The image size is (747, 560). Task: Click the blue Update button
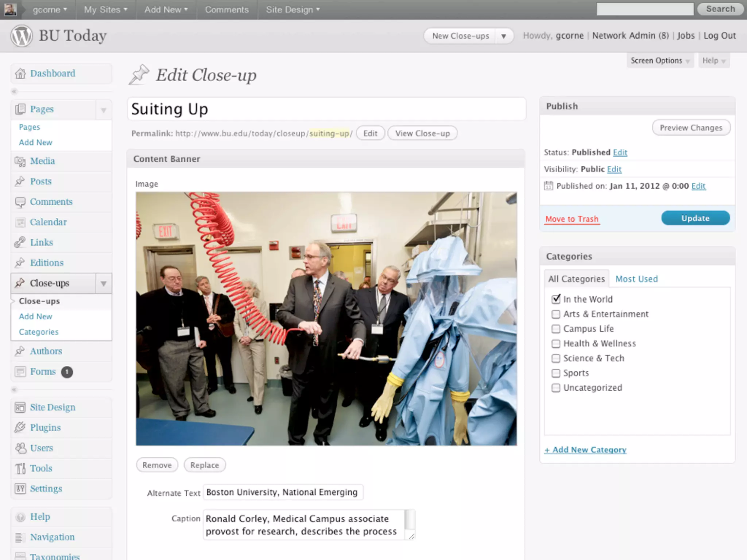695,218
